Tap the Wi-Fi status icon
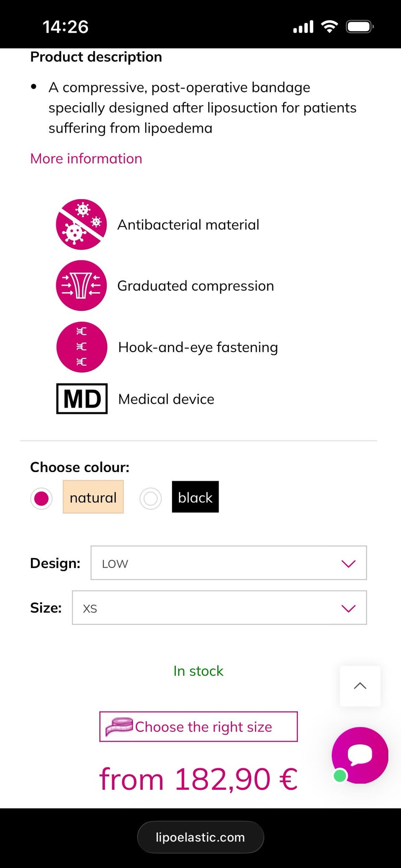This screenshot has height=868, width=401. click(x=330, y=27)
